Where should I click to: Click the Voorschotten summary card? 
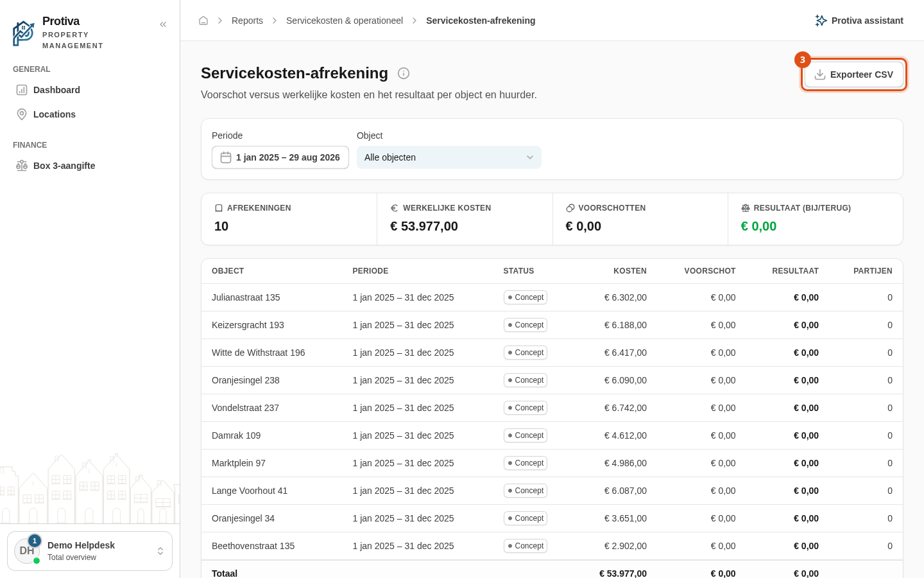click(640, 219)
